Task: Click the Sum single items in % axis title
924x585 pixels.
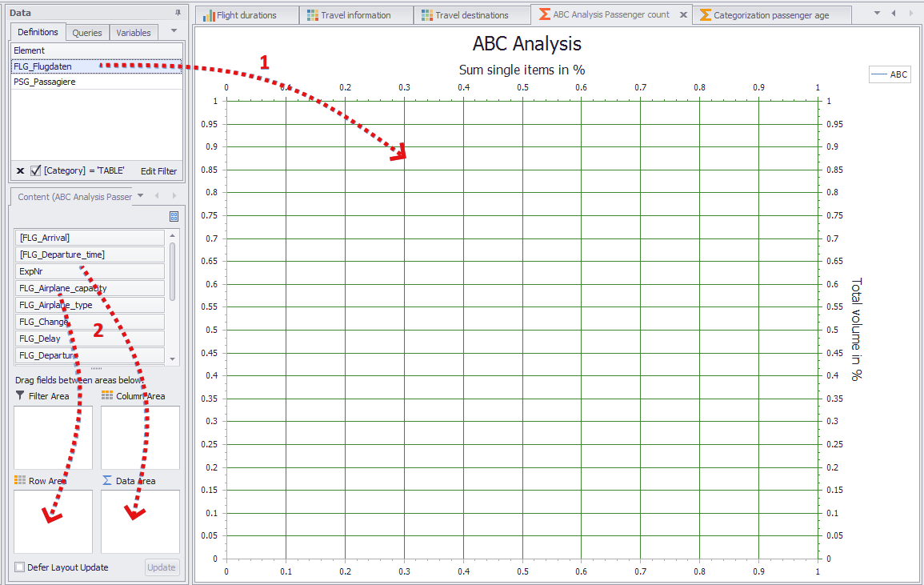Action: point(522,70)
